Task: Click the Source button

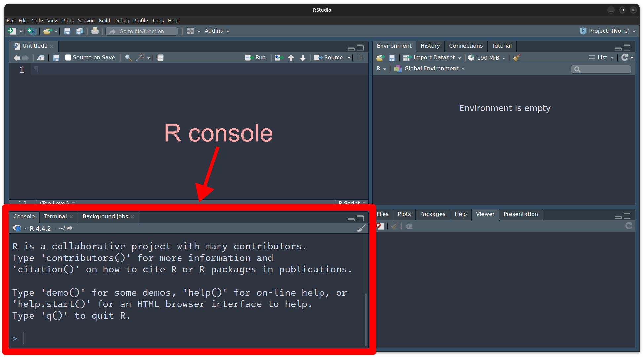Action: click(329, 58)
